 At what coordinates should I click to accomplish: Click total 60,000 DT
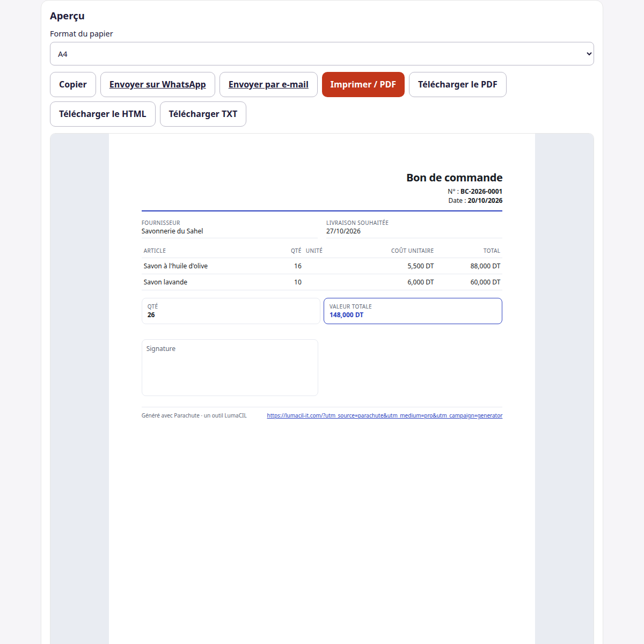pos(486,282)
